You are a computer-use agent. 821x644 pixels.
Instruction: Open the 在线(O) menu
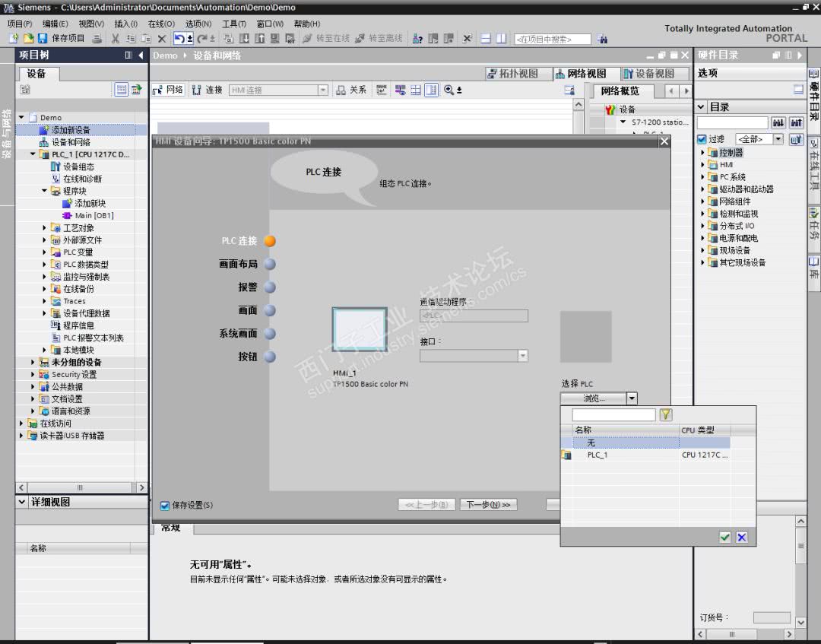pos(160,24)
